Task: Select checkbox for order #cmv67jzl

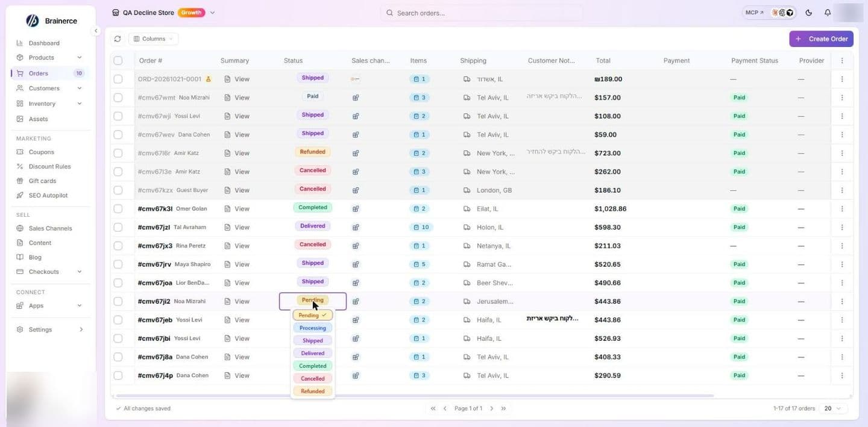Action: [118, 228]
